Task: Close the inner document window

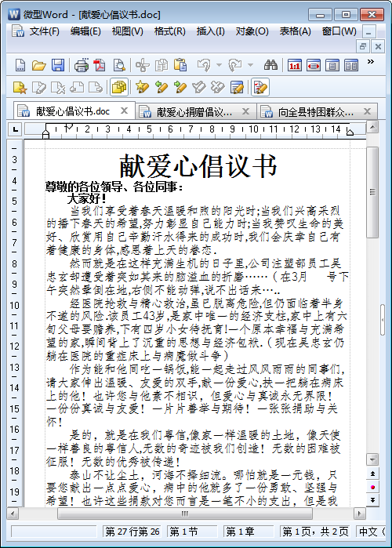Action: (378, 46)
